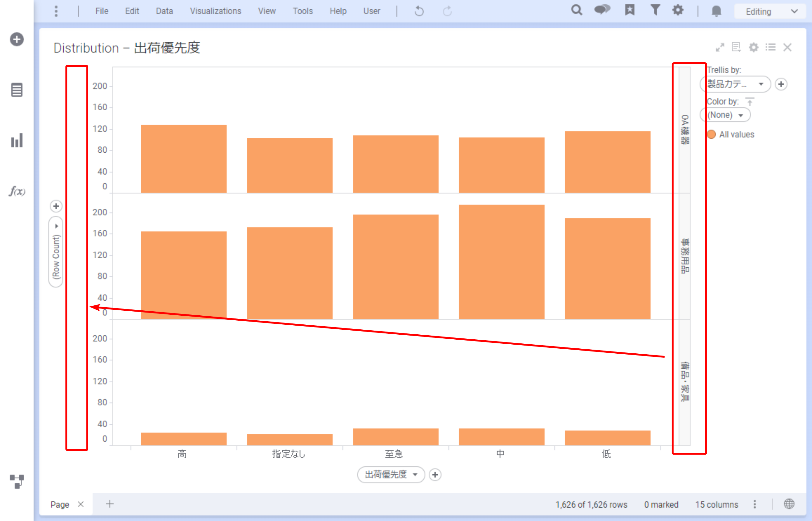The height and width of the screenshot is (521, 812).
Task: Expand the 出荷優先度 axis selector
Action: coord(415,474)
